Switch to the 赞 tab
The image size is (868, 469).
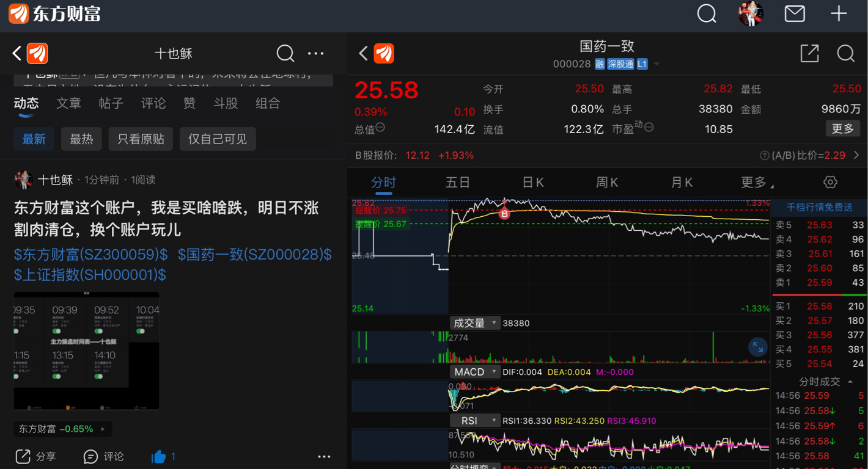click(x=189, y=103)
